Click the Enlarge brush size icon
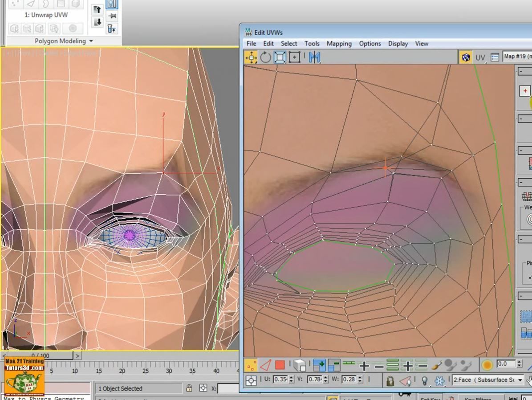This screenshot has width=532, height=400. [x=451, y=365]
